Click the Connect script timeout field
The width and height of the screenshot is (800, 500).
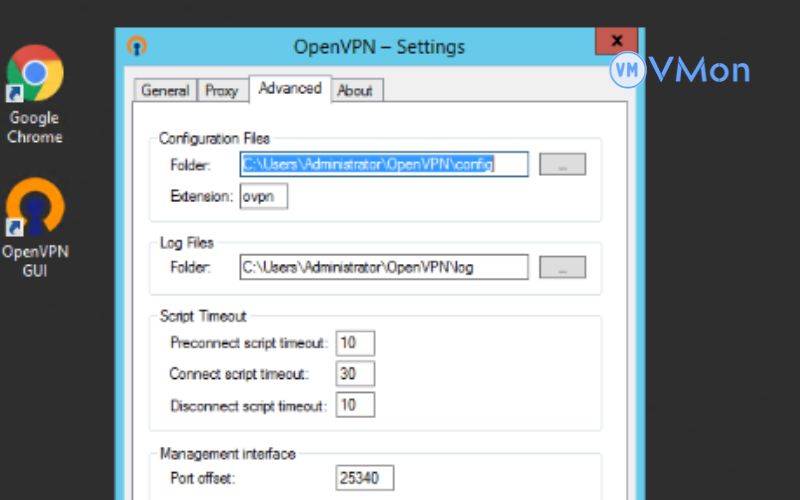(x=355, y=374)
